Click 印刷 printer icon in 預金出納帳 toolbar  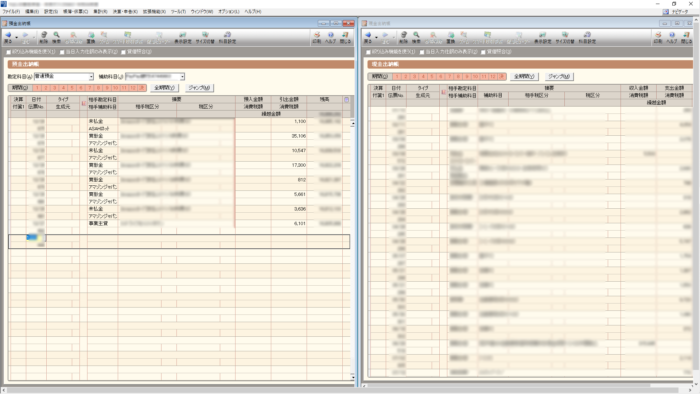(x=317, y=37)
